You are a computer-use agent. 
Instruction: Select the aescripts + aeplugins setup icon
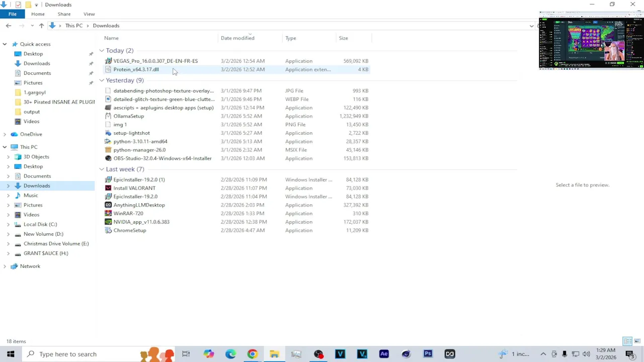108,108
